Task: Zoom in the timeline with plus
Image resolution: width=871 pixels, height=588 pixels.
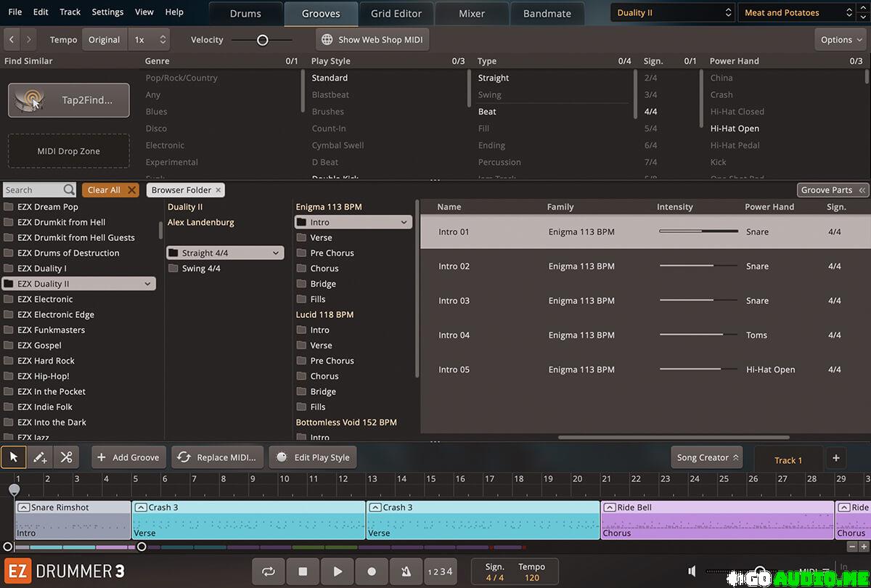Action: click(x=863, y=546)
